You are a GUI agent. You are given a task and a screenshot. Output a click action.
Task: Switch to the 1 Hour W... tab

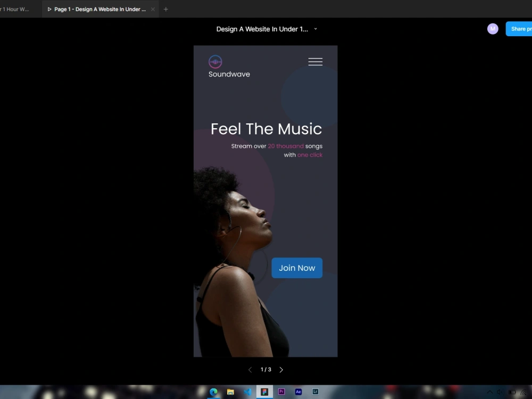click(15, 9)
